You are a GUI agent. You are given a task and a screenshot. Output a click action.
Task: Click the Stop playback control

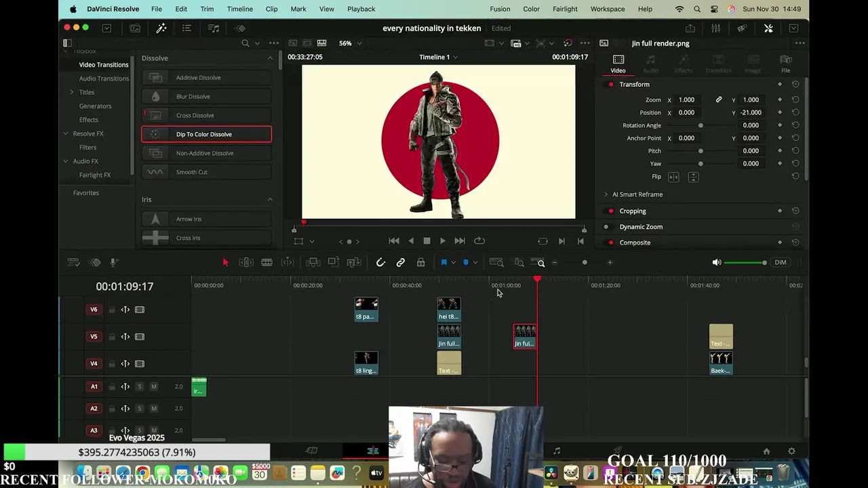click(x=427, y=241)
